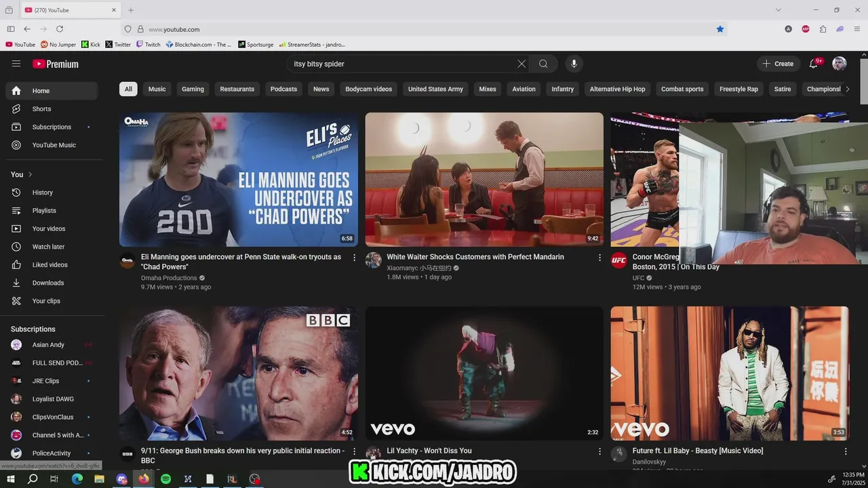868x488 pixels.
Task: Select the Alternative Hip Hop chip
Action: pos(617,89)
